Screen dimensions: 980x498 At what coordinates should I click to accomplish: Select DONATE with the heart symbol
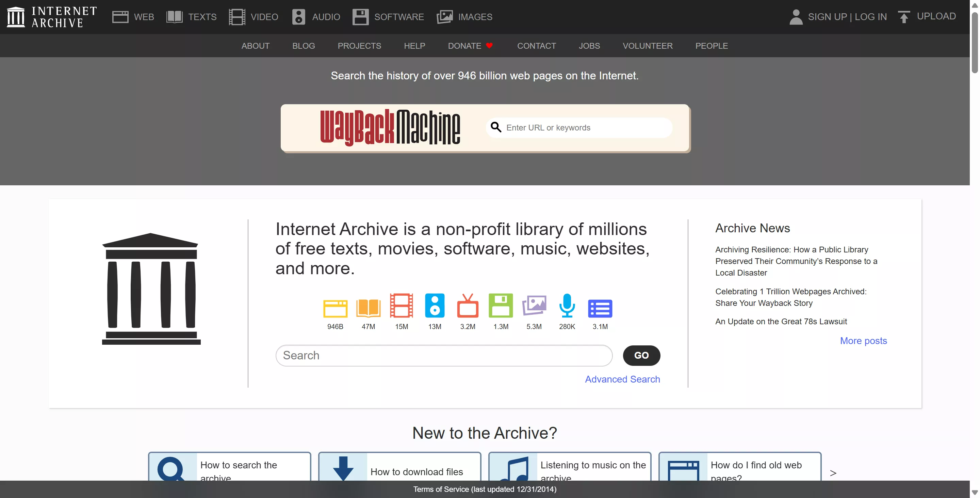coord(470,46)
